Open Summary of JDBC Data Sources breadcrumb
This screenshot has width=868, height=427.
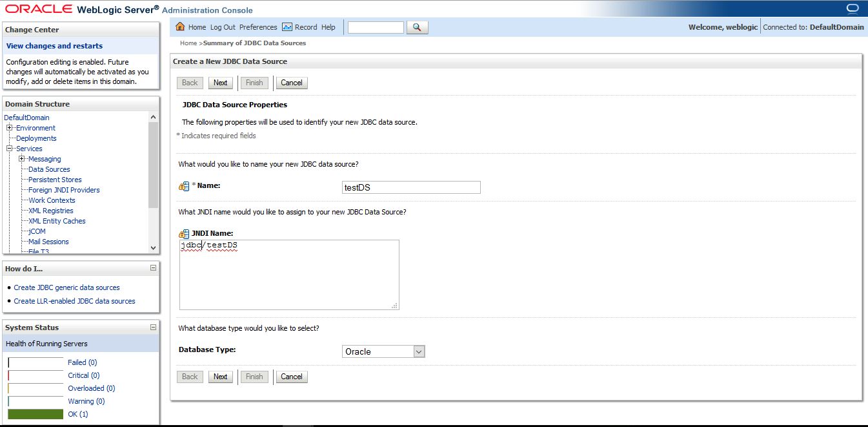pos(254,43)
